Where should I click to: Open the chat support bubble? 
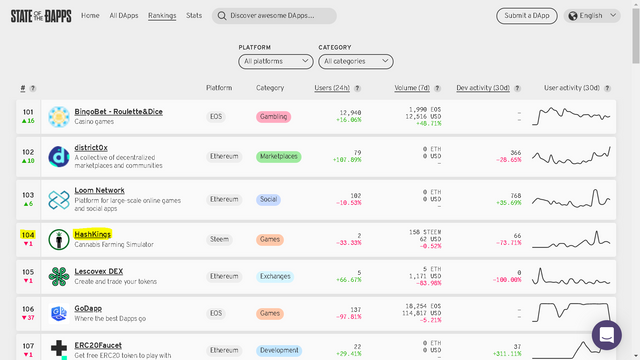pyautogui.click(x=607, y=335)
